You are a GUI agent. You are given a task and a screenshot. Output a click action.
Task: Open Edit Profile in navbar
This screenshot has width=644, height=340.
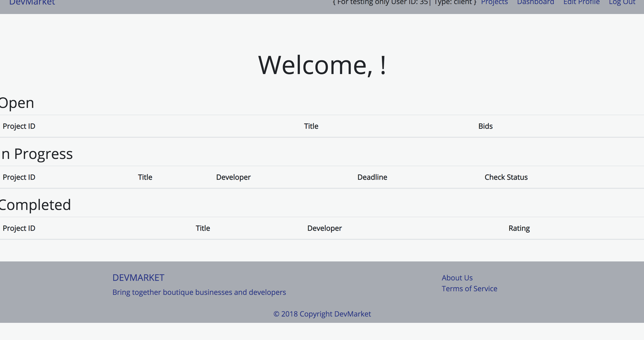tap(581, 2)
